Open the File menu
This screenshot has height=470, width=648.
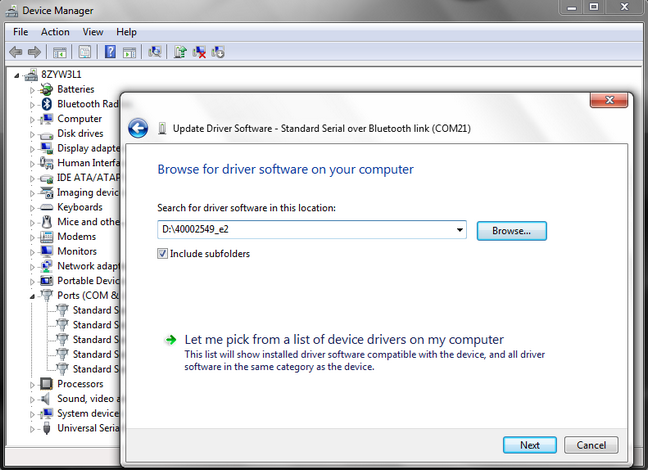[x=20, y=32]
